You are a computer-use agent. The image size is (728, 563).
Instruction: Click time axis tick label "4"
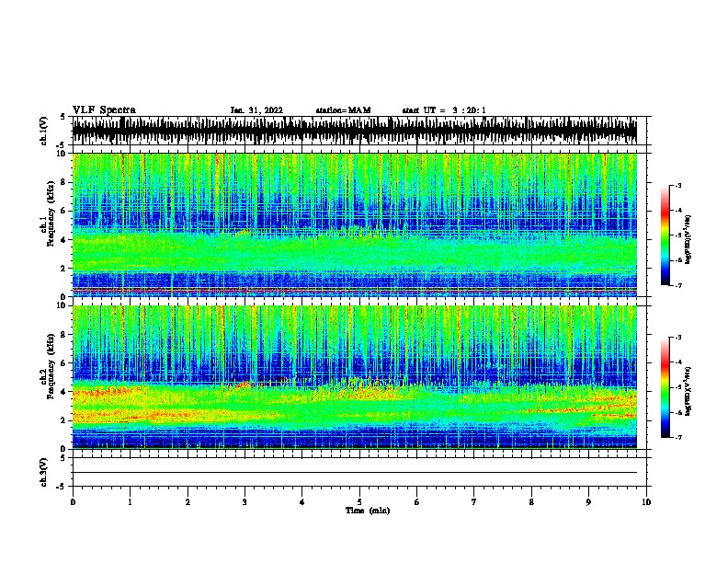point(302,502)
